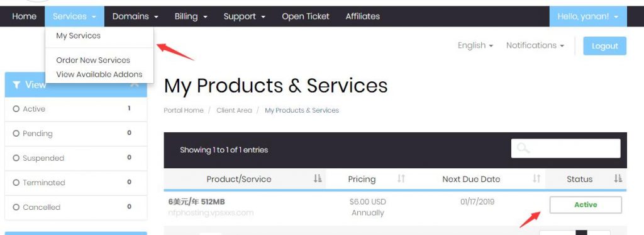Select the Pending filter radio
Viewport: 644px width, 235px height.
(16, 134)
